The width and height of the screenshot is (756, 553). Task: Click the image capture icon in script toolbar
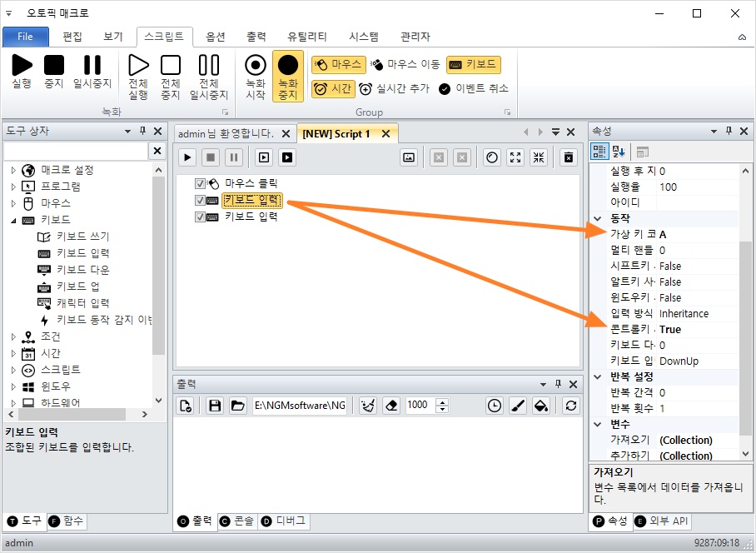click(409, 157)
